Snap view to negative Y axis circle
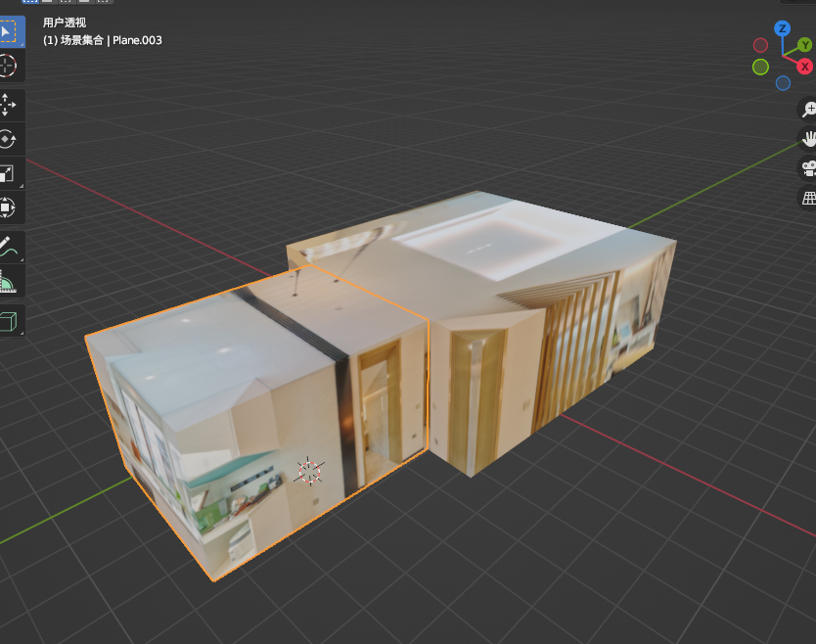The image size is (816, 644). (x=760, y=67)
